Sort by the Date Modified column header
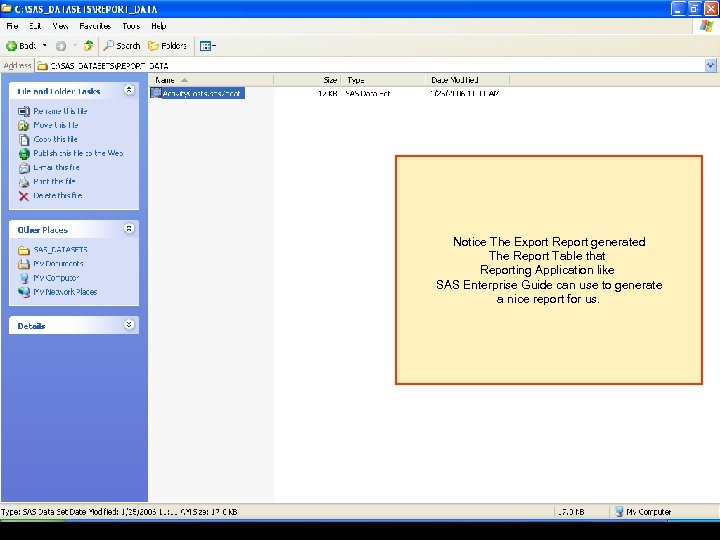The image size is (720, 540). coord(467,80)
